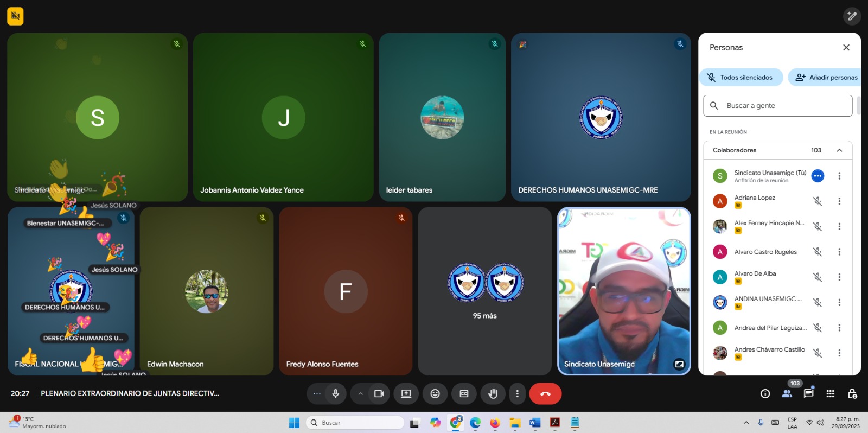
Task: Click the Añadir personas button
Action: point(826,78)
